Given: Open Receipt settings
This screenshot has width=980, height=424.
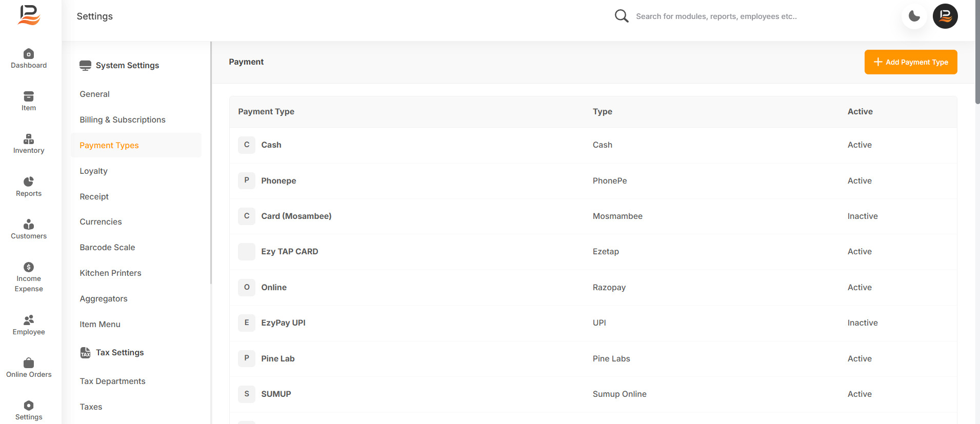Looking at the screenshot, I should [x=94, y=197].
